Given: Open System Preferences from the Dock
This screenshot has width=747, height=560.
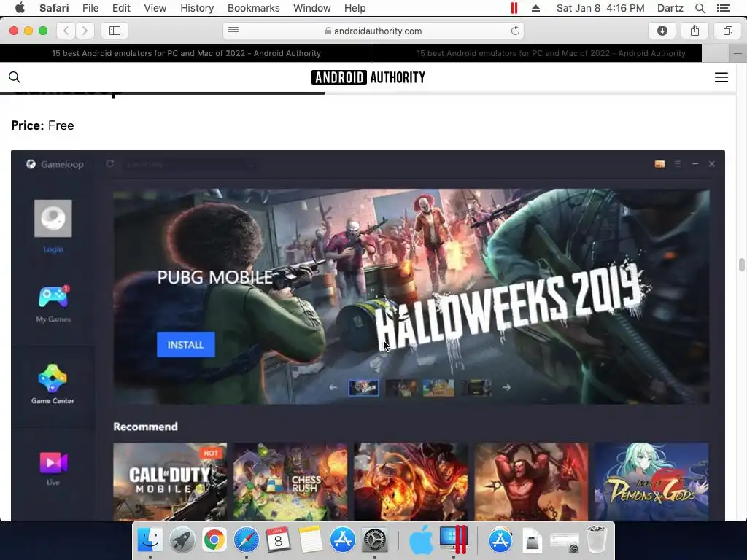Looking at the screenshot, I should pos(375,540).
